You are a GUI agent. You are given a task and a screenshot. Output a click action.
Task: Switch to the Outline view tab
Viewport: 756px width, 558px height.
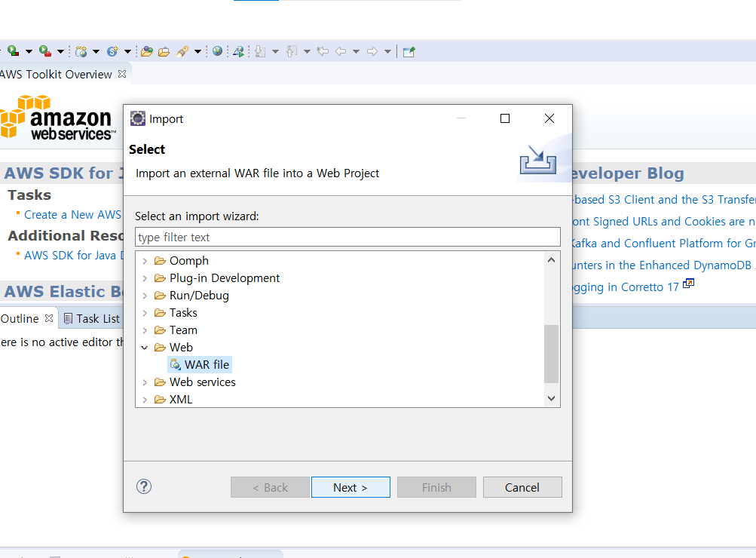pos(20,319)
